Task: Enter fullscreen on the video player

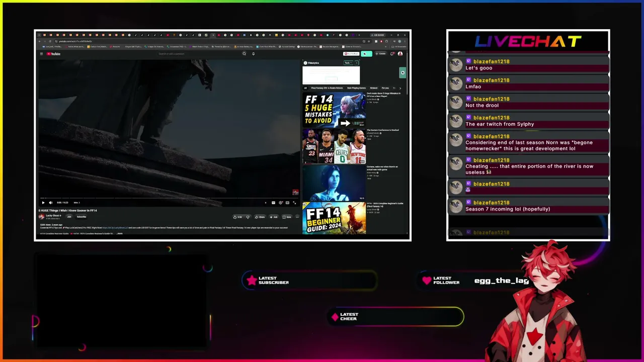Action: pos(294,203)
